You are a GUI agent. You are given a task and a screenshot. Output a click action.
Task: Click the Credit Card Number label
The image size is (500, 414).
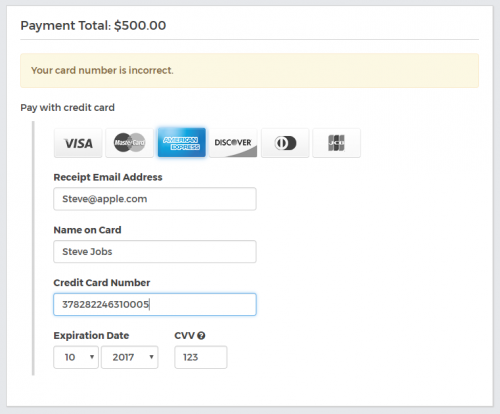click(102, 283)
